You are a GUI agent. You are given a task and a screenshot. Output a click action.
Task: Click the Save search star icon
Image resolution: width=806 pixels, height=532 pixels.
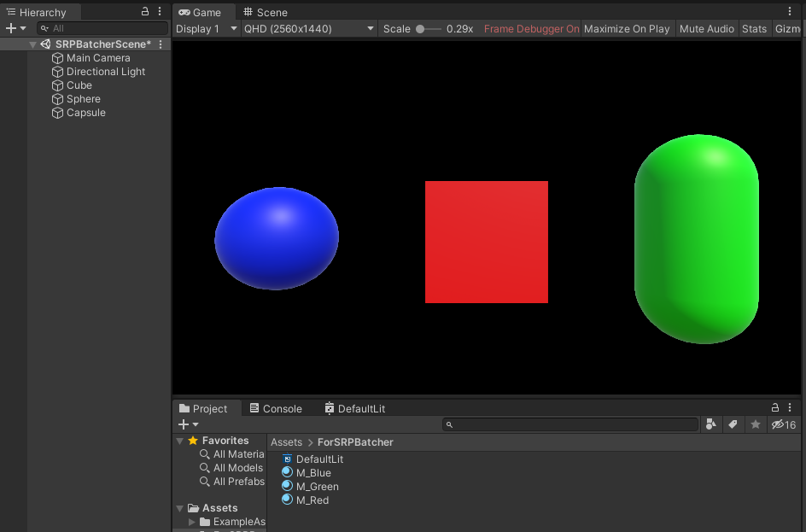(756, 424)
